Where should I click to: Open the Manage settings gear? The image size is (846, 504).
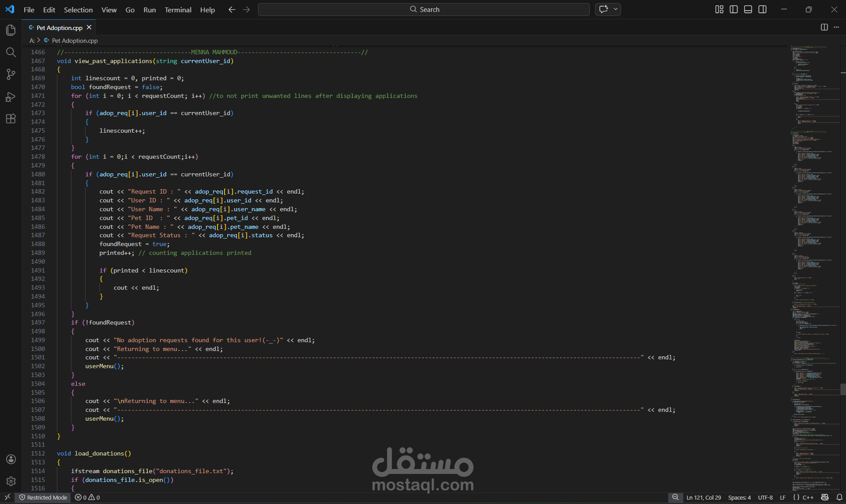(x=11, y=482)
